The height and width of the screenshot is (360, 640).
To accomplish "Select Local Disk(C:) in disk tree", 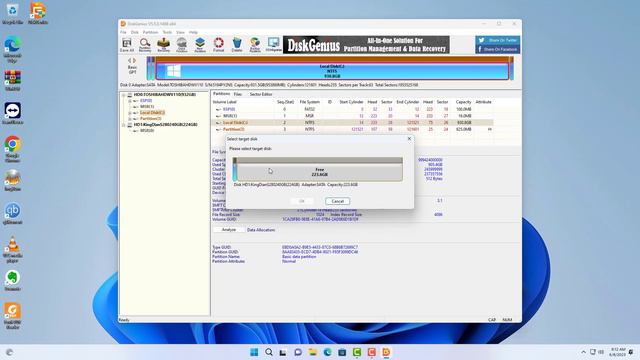I will [152, 113].
